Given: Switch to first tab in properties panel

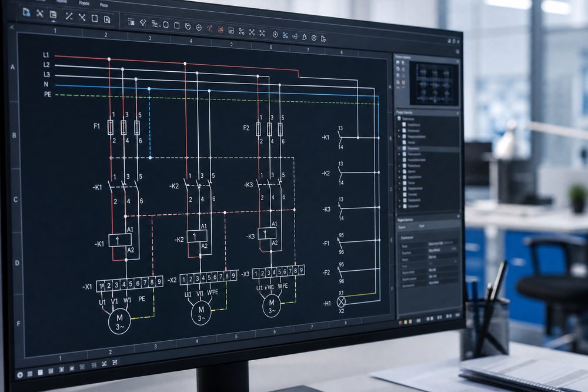Looking at the screenshot, I should pyautogui.click(x=402, y=227).
